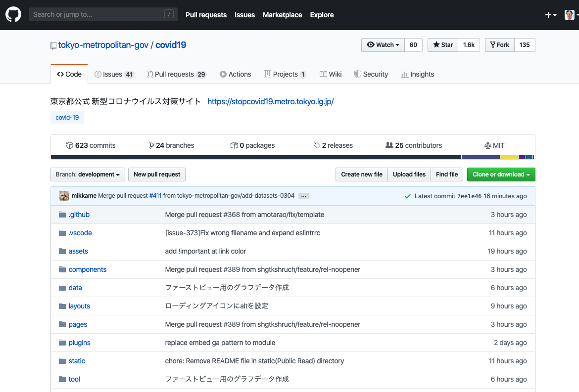
Task: Click the releases tag icon
Action: click(317, 145)
